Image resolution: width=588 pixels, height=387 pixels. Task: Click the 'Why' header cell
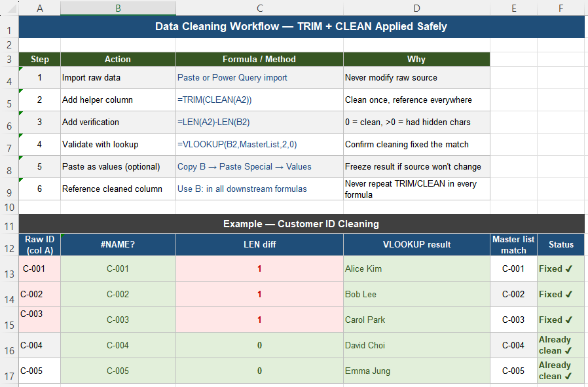[x=416, y=59]
